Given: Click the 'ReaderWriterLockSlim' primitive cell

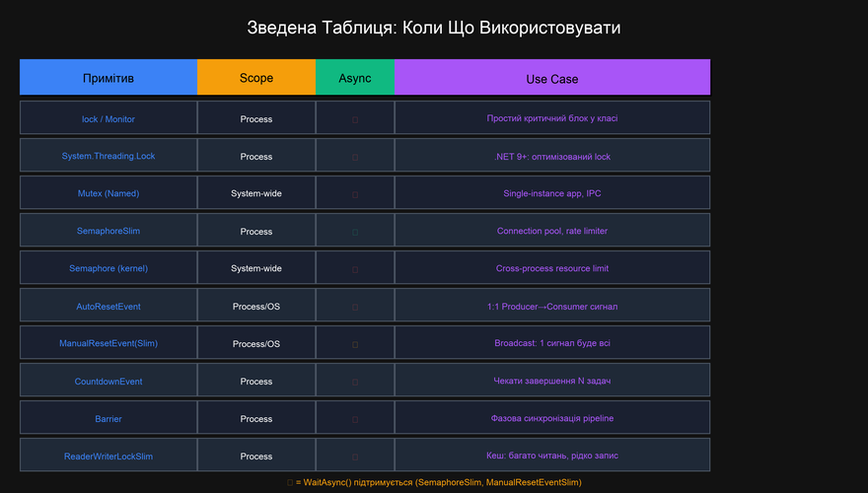Looking at the screenshot, I should [x=108, y=456].
